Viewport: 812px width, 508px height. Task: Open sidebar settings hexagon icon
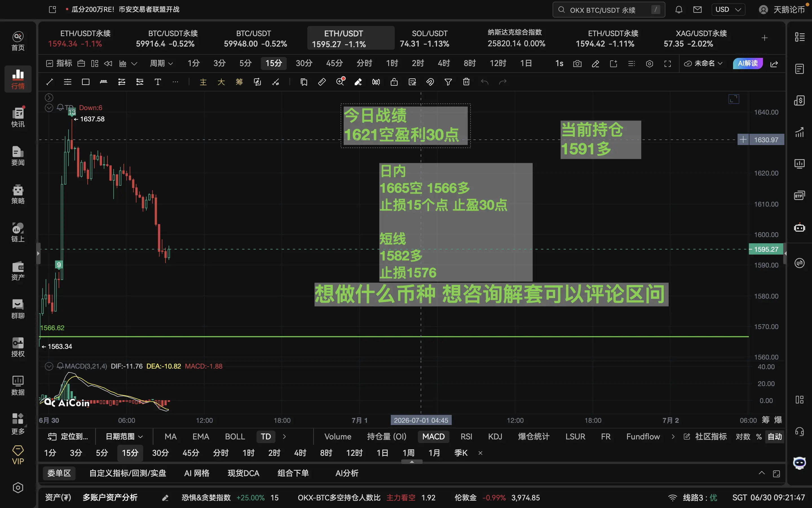click(18, 487)
